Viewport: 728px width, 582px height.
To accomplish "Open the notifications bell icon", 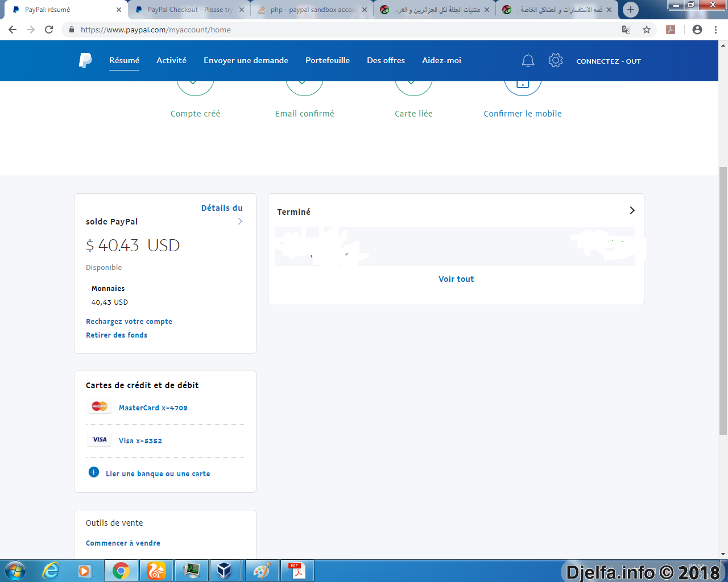I will tap(528, 60).
